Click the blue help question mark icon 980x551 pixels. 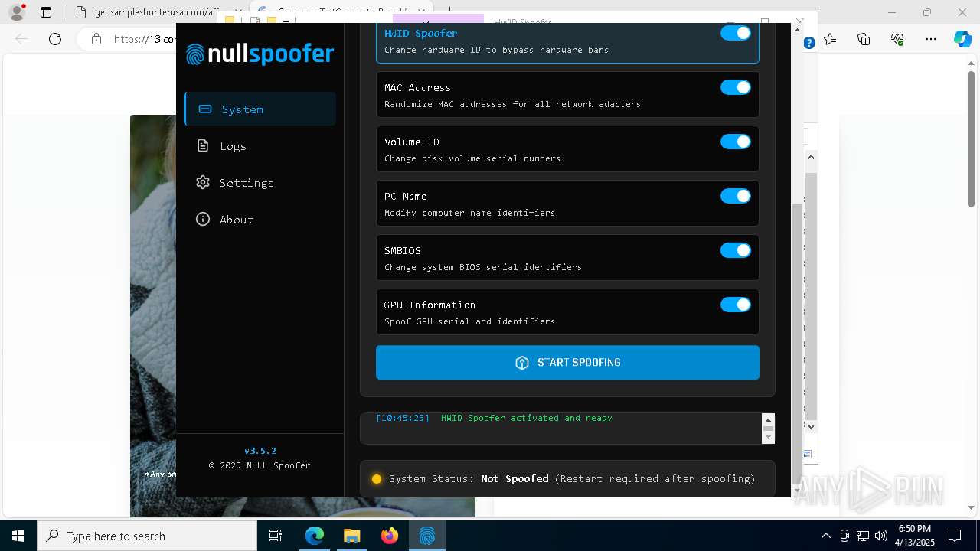808,44
